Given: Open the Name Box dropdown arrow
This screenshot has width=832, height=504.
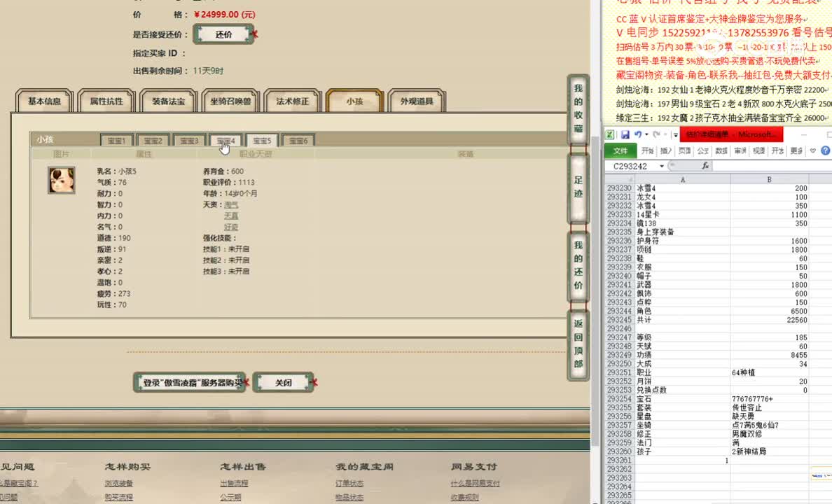Looking at the screenshot, I should click(x=661, y=165).
